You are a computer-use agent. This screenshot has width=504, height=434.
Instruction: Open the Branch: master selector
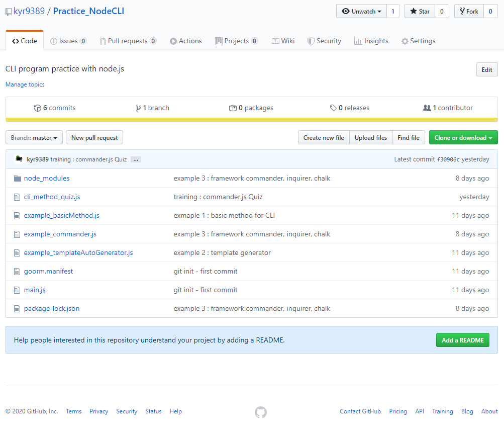click(34, 138)
